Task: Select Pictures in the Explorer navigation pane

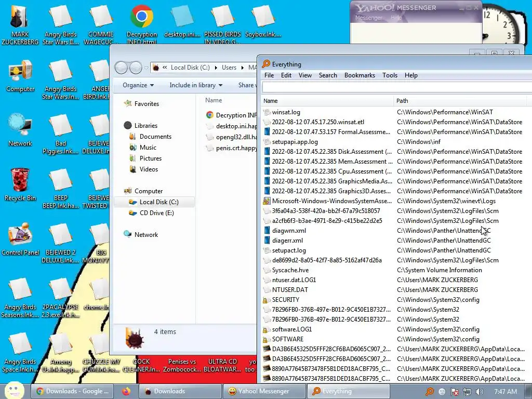Action: 150,158
